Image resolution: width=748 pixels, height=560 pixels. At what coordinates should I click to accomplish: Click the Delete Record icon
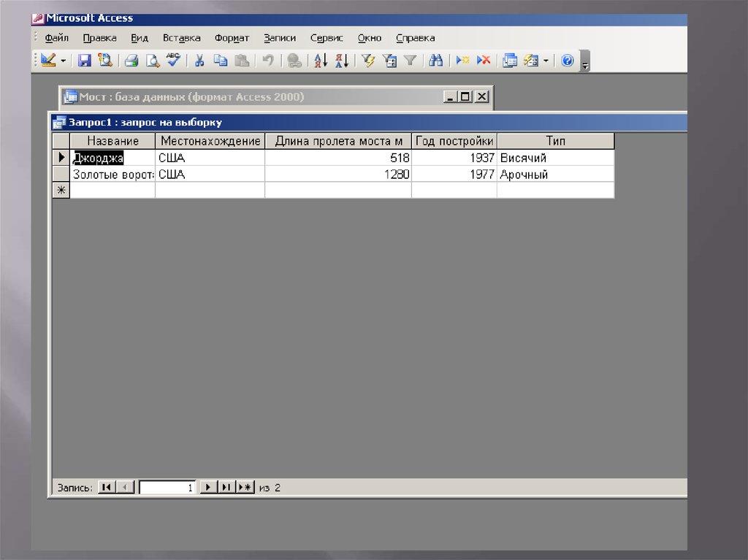[484, 61]
